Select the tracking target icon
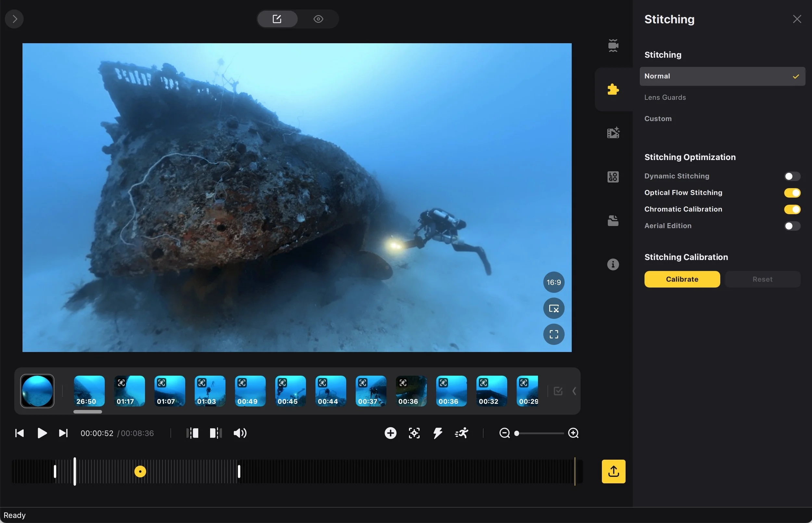Viewport: 812px width, 523px height. pos(413,433)
